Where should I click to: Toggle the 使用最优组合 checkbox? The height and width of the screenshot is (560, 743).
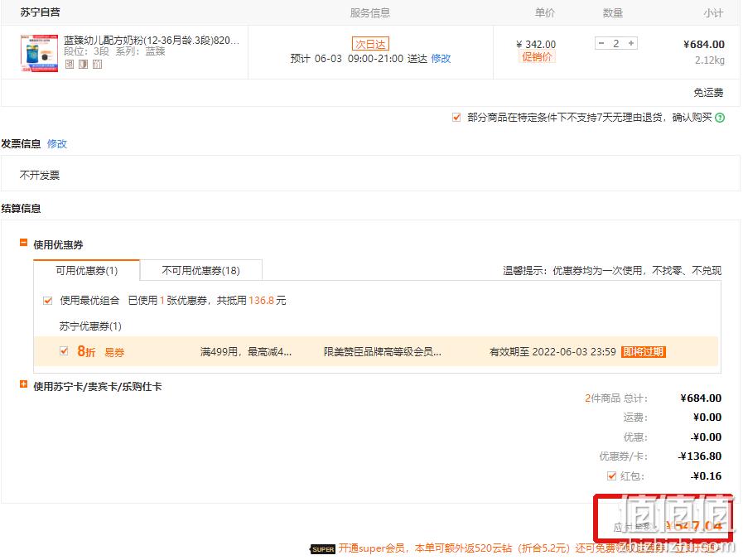point(47,301)
